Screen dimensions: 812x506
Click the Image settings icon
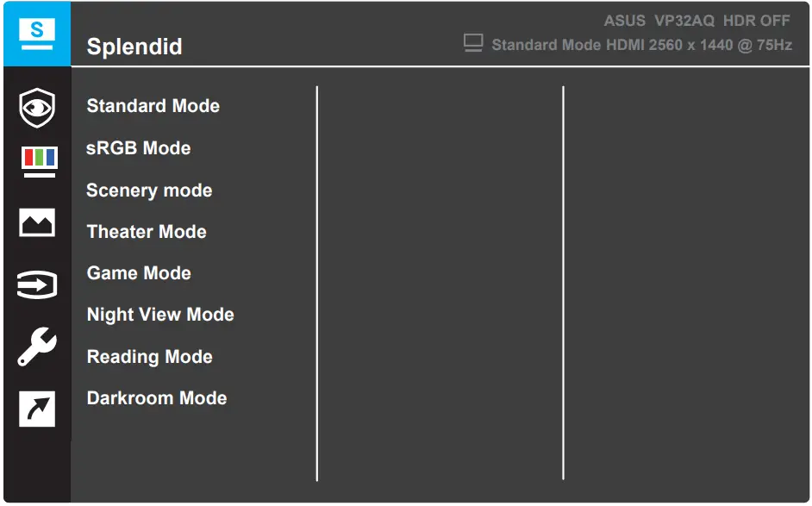tap(36, 222)
